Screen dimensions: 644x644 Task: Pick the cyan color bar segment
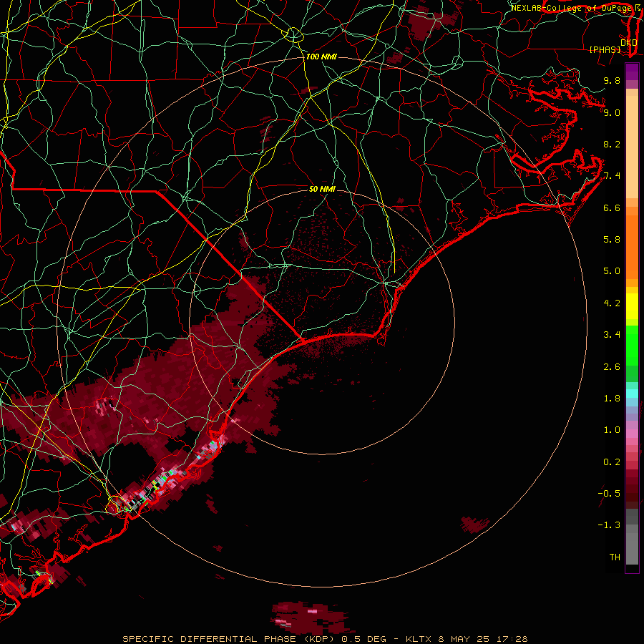(x=632, y=394)
